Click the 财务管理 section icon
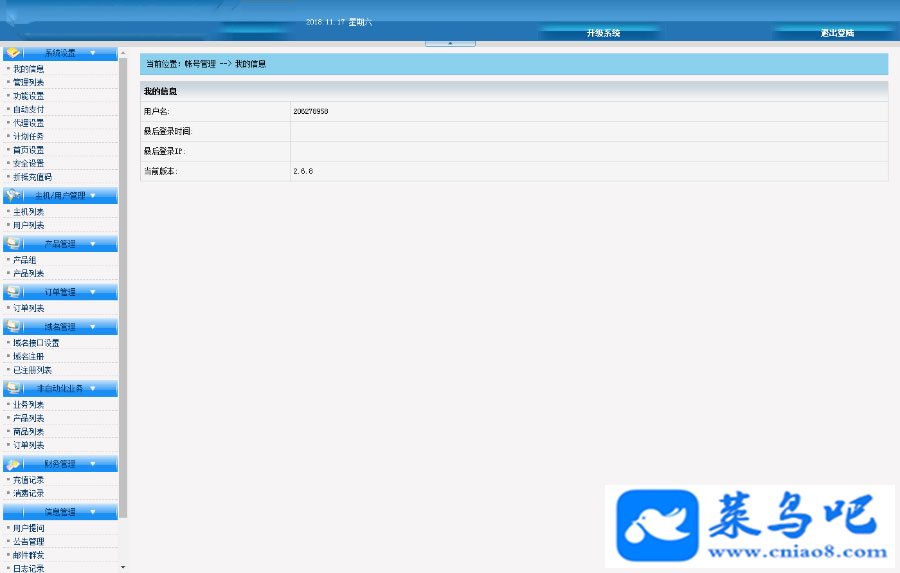 click(x=13, y=464)
